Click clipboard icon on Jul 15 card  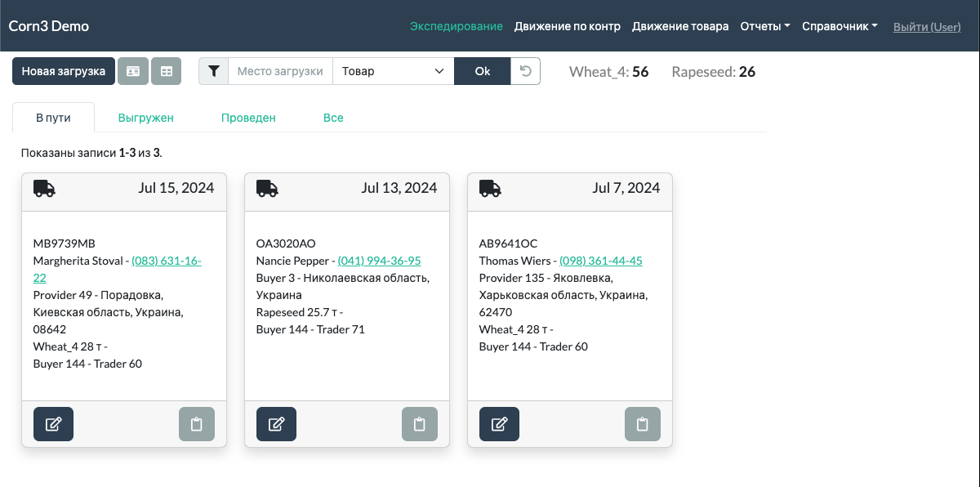coord(197,424)
